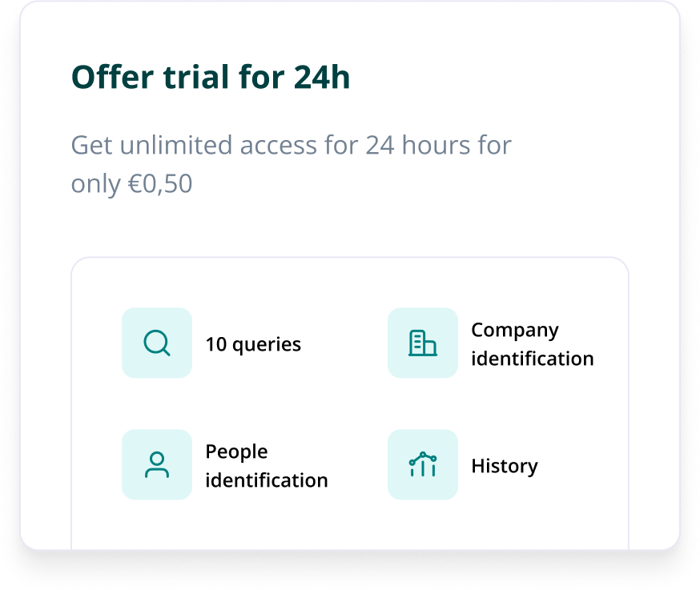Click the People identification label

click(267, 465)
